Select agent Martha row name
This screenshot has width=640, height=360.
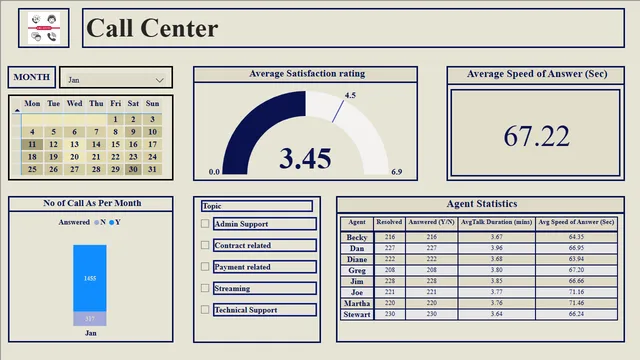coord(357,303)
